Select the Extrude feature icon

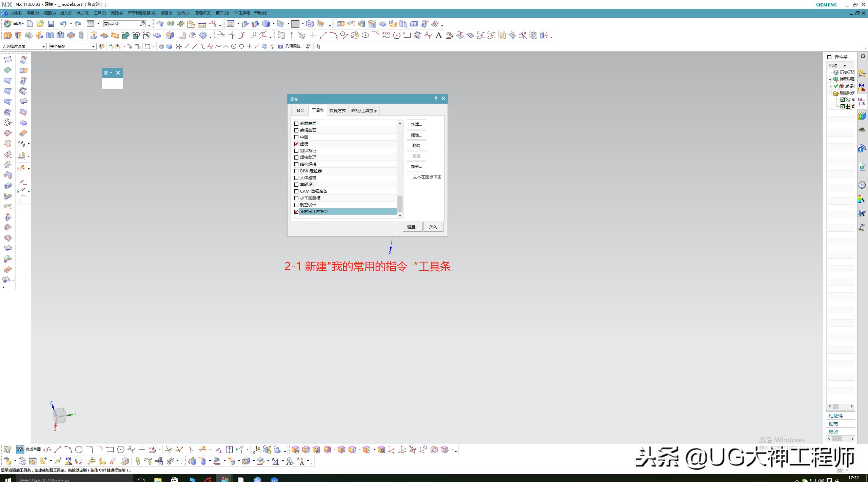click(7, 35)
